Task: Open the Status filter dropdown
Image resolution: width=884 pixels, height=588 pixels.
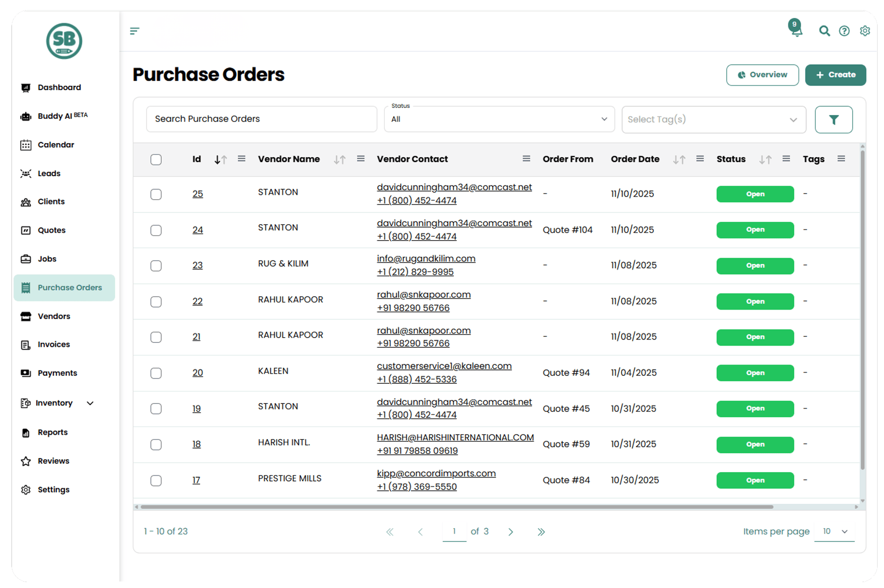Action: [x=499, y=119]
